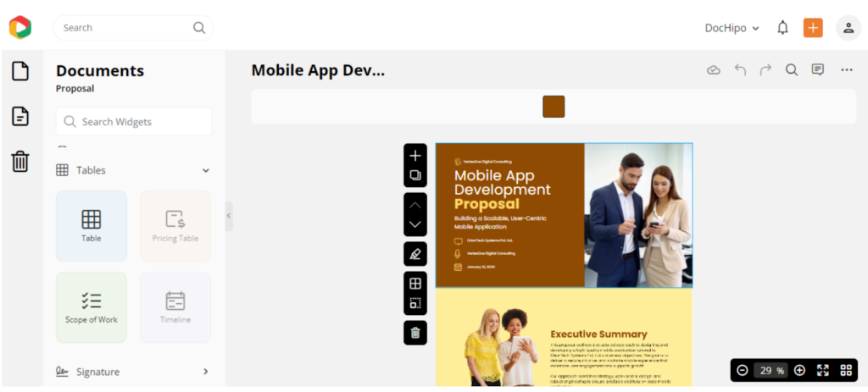This screenshot has width=868, height=392.
Task: Click the cloud save status icon
Action: click(x=714, y=70)
